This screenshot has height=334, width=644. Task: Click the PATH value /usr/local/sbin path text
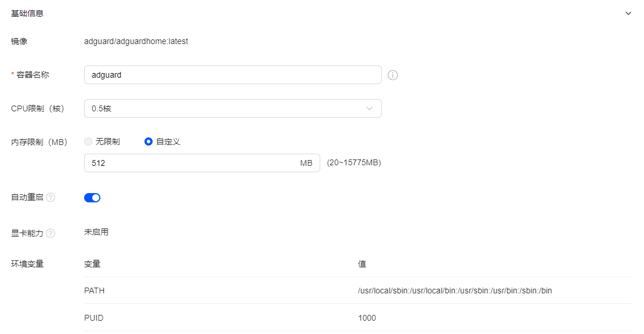pos(455,291)
